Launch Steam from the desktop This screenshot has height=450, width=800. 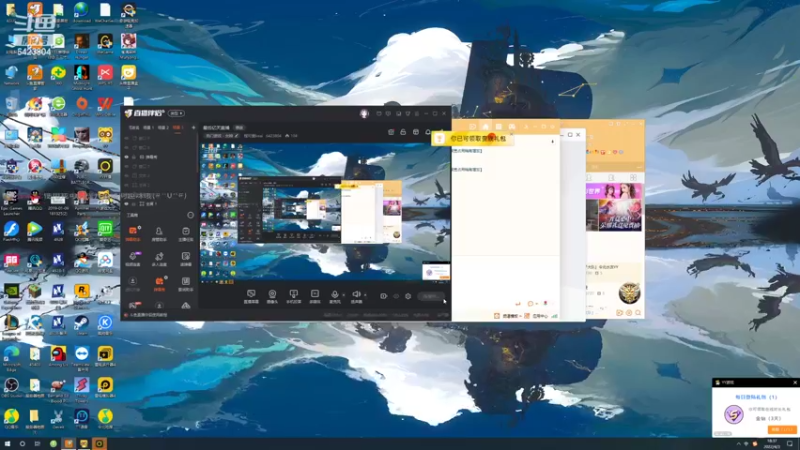click(x=82, y=323)
